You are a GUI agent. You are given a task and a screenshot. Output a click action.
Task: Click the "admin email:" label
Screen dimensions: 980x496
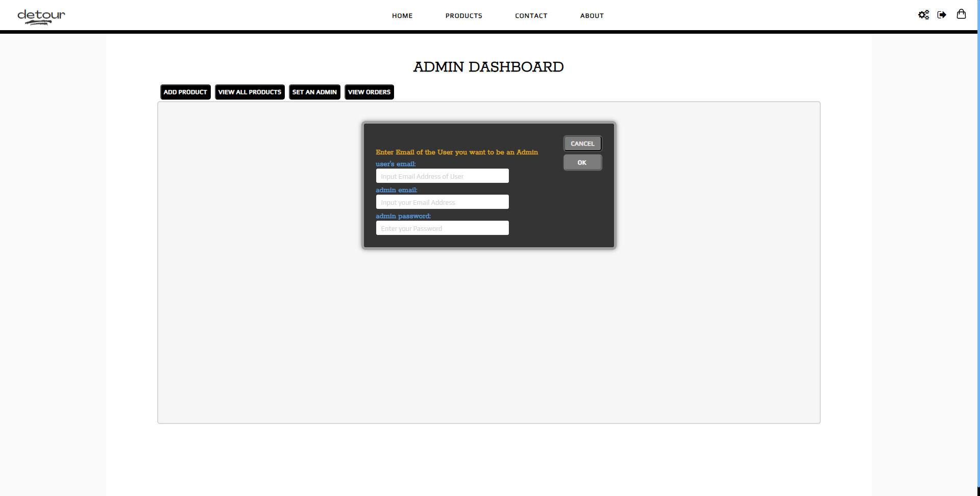tap(397, 190)
